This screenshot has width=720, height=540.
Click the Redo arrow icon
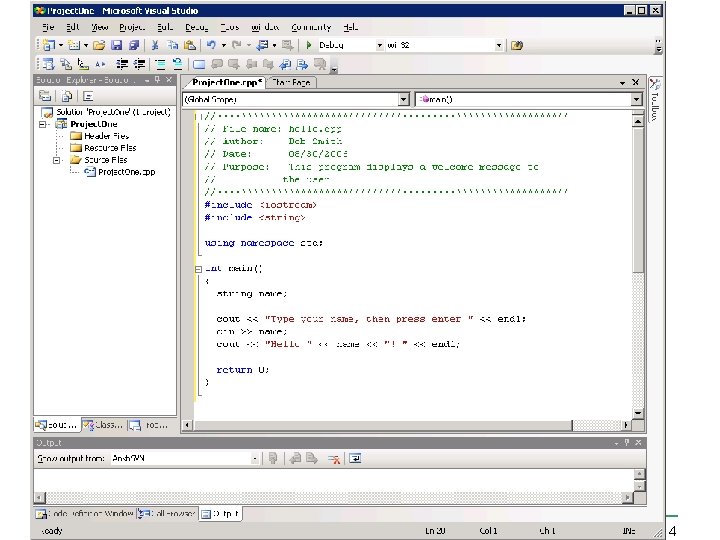tap(236, 45)
